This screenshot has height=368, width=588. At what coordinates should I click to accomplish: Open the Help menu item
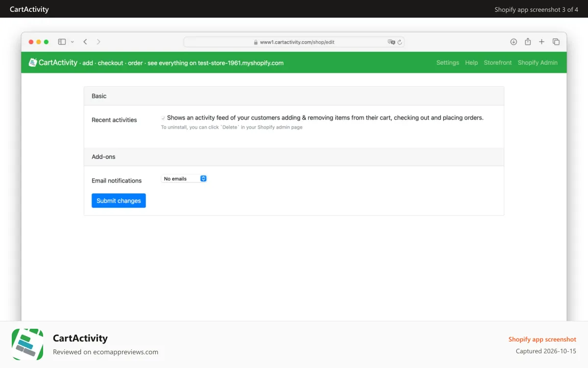click(x=471, y=63)
